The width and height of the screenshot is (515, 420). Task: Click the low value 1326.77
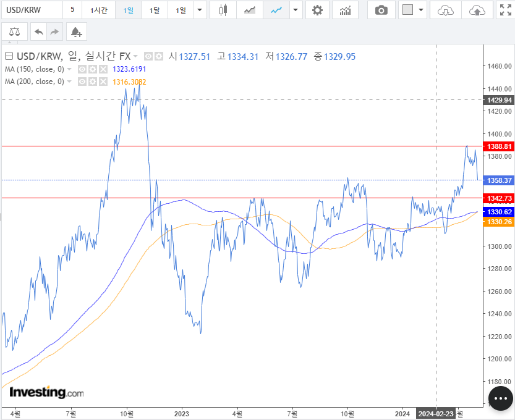pos(291,57)
